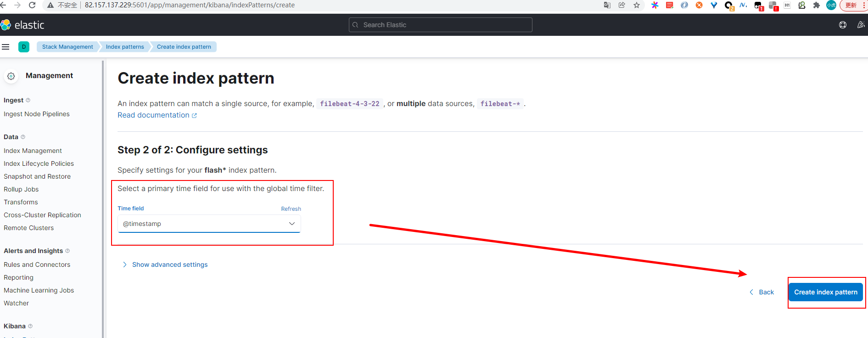Go to Stack Management breadcrumb
The image size is (868, 338).
pos(67,47)
